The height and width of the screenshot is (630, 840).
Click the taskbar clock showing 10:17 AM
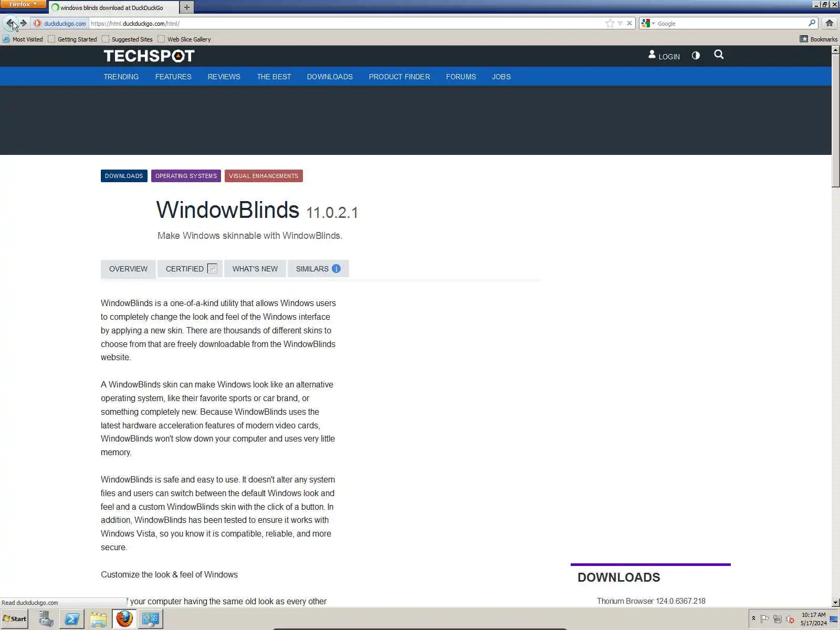pos(813,619)
